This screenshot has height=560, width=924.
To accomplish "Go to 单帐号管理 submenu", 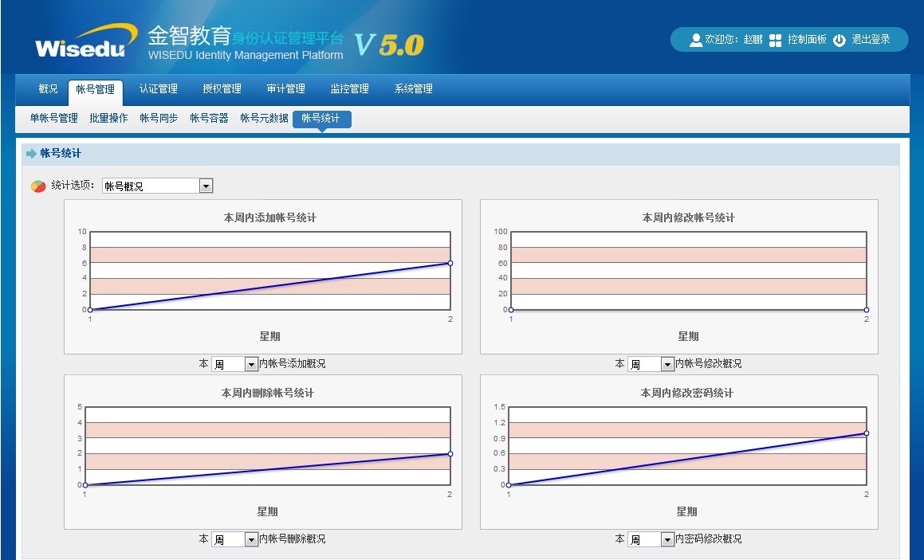I will click(x=53, y=119).
